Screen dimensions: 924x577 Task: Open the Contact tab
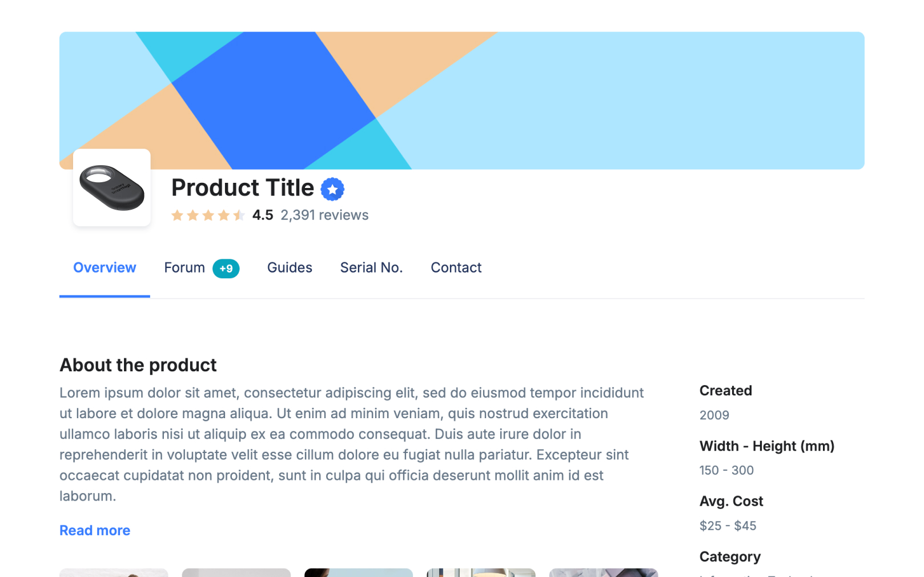tap(456, 268)
